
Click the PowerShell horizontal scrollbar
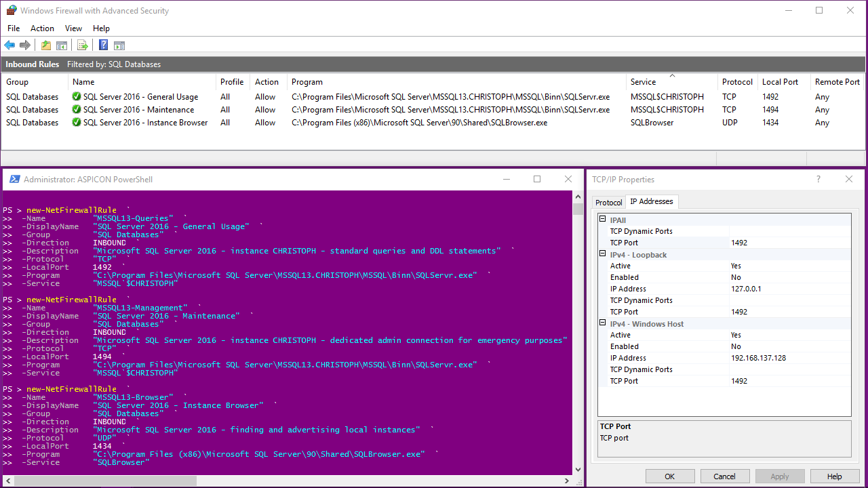pyautogui.click(x=287, y=481)
